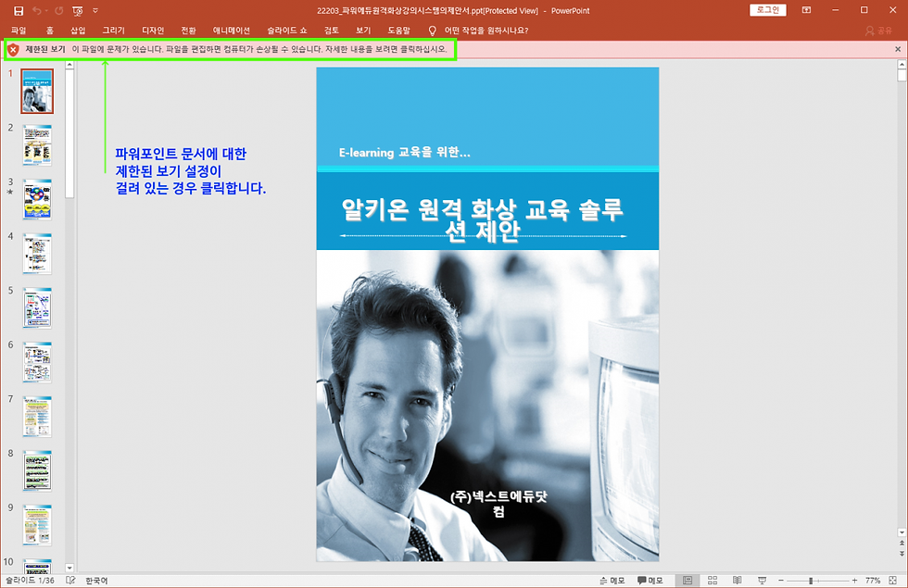Select slide 3 thumbnail
The width and height of the screenshot is (908, 588).
click(x=37, y=199)
